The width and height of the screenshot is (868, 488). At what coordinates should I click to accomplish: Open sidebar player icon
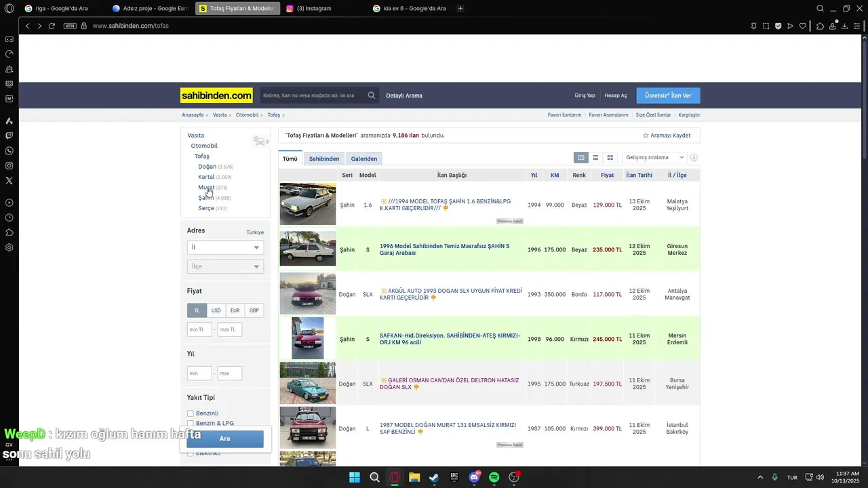(x=9, y=203)
